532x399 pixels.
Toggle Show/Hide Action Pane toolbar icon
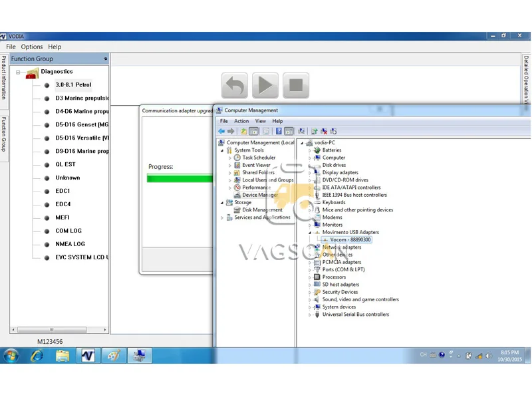(289, 131)
